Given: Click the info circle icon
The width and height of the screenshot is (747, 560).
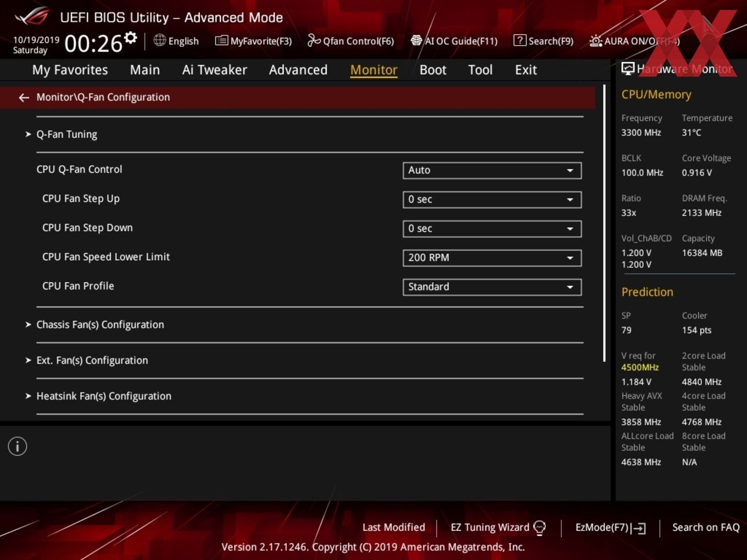Looking at the screenshot, I should (x=18, y=446).
